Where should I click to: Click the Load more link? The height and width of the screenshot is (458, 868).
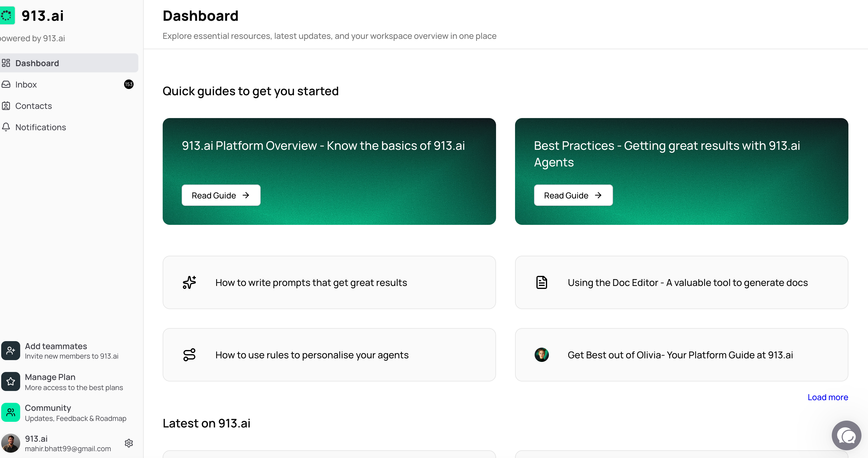(x=828, y=397)
